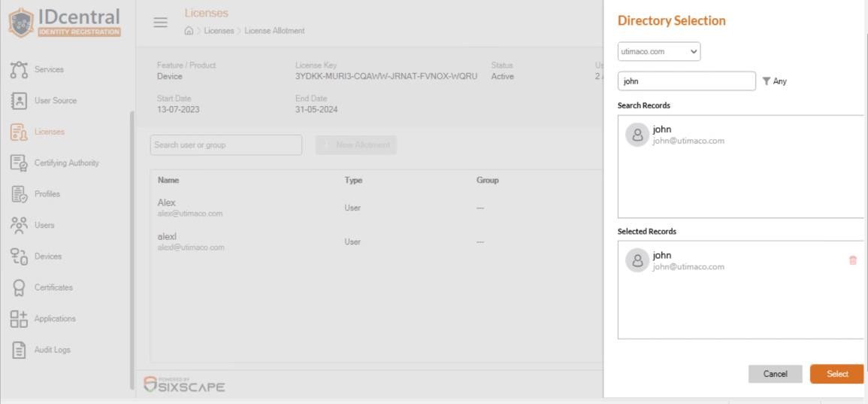Click the Licenses breadcrumb link
Viewport: 868px width, 404px height.
(219, 31)
